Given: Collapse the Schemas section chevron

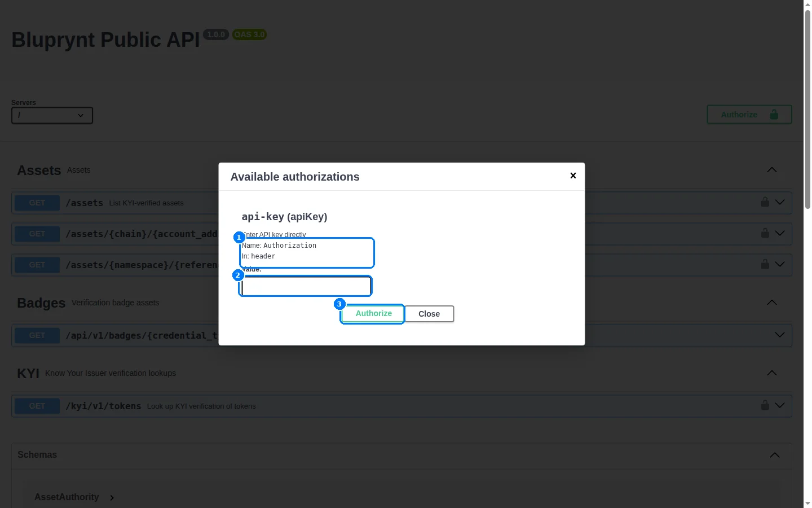Looking at the screenshot, I should click(775, 455).
